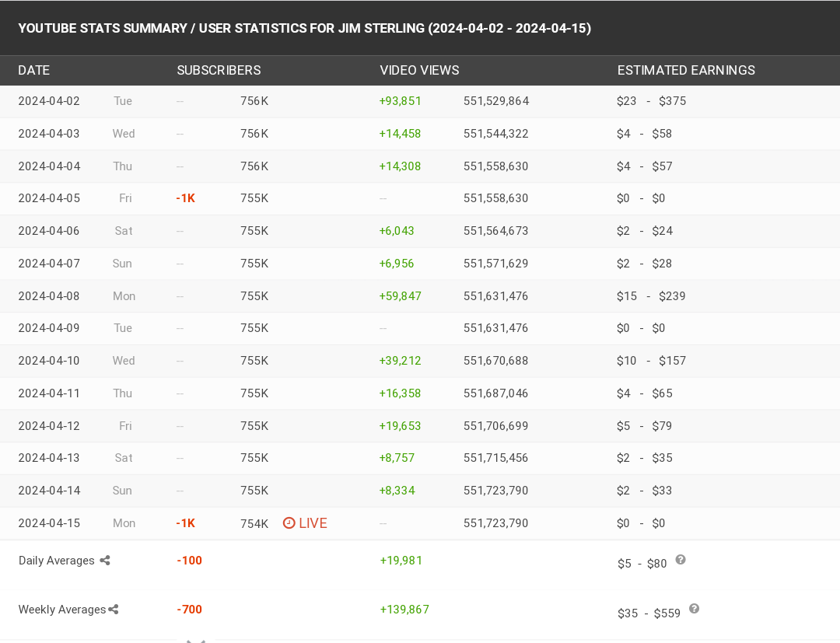Screen dimensions: 840x643
Task: Click the share icon beside Daily Averages
Action: [105, 561]
